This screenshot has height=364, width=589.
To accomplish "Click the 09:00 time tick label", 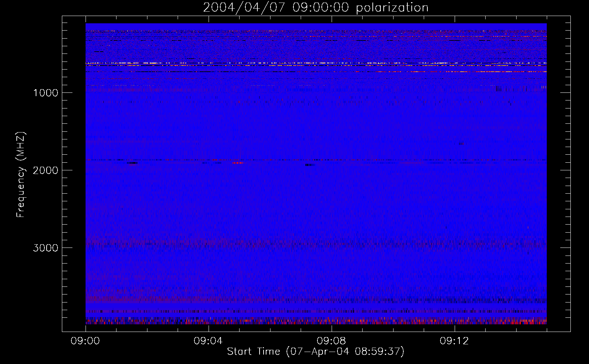I will [x=86, y=341].
